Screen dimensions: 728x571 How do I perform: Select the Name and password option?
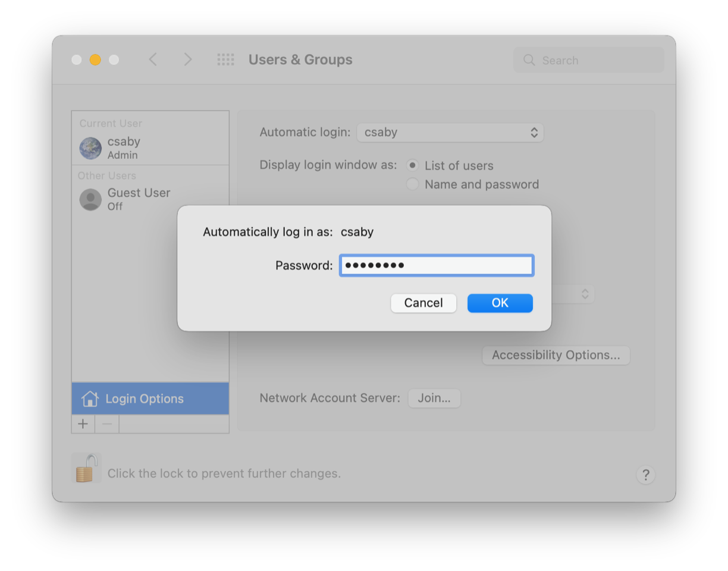[x=412, y=184]
